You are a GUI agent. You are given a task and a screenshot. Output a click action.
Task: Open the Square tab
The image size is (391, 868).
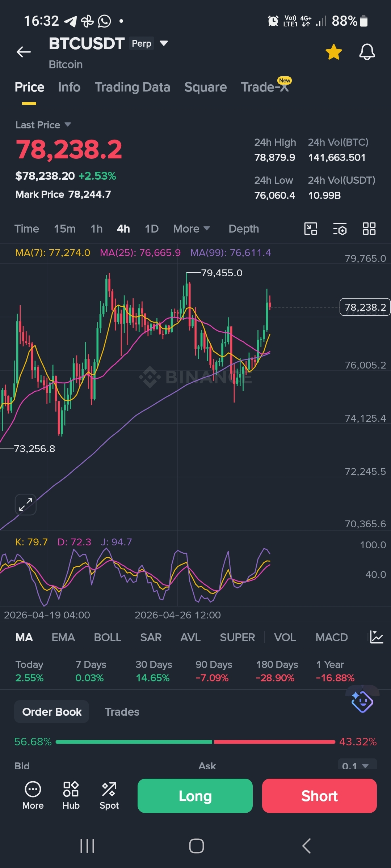[205, 87]
